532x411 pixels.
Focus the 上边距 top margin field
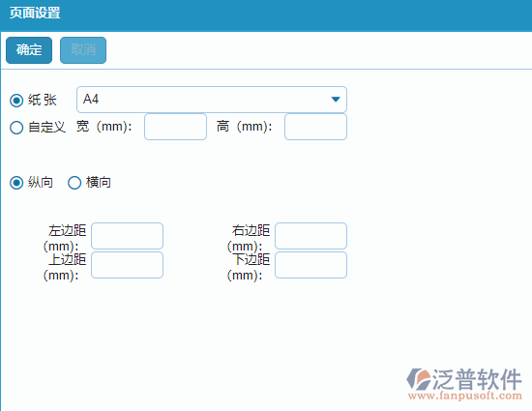[x=128, y=265]
